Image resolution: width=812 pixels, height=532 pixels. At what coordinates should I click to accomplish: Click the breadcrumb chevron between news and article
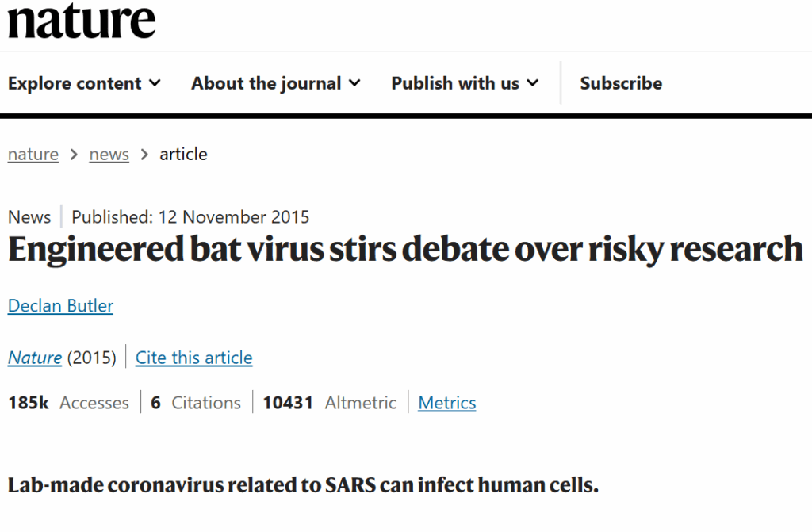coord(144,155)
